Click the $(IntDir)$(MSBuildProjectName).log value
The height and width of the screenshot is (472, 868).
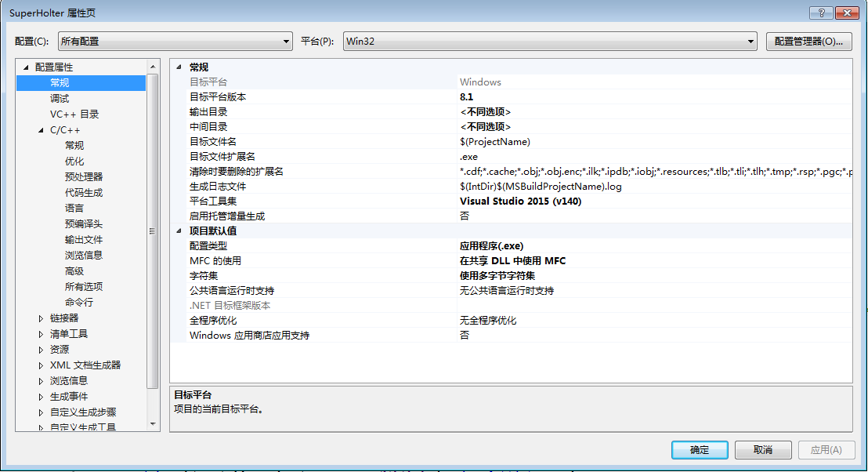(655, 187)
